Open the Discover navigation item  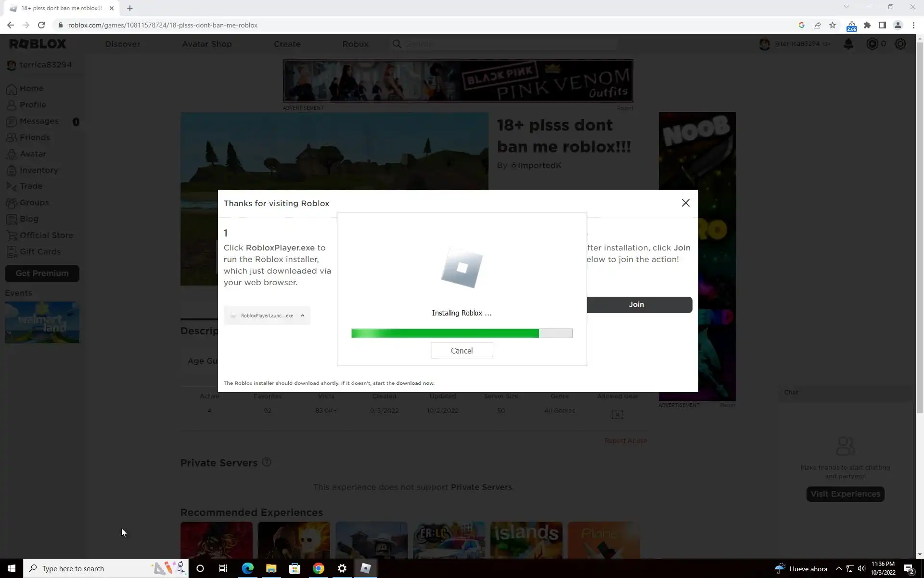tap(123, 44)
